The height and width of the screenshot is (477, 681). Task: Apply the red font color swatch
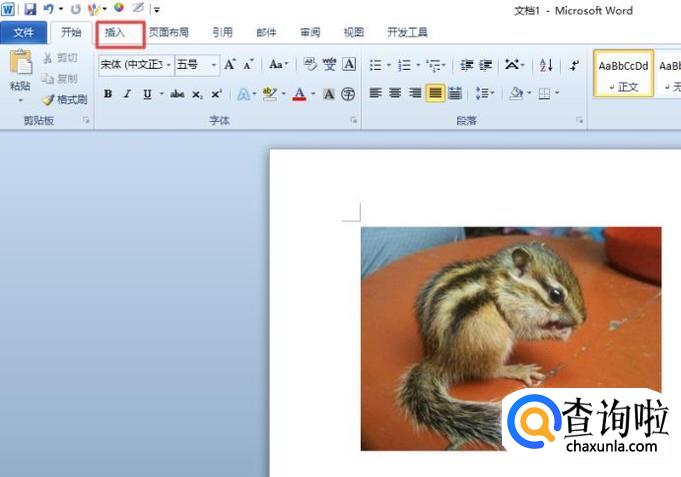(299, 94)
